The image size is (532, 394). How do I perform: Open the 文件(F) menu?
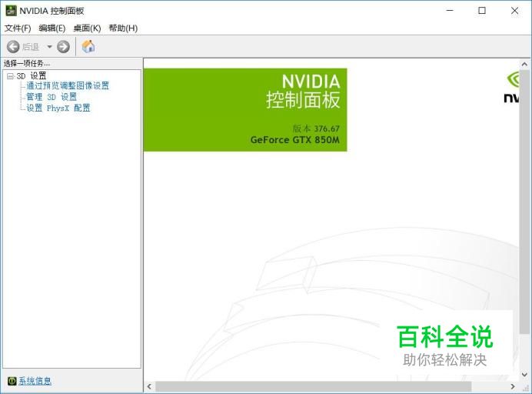(18, 28)
